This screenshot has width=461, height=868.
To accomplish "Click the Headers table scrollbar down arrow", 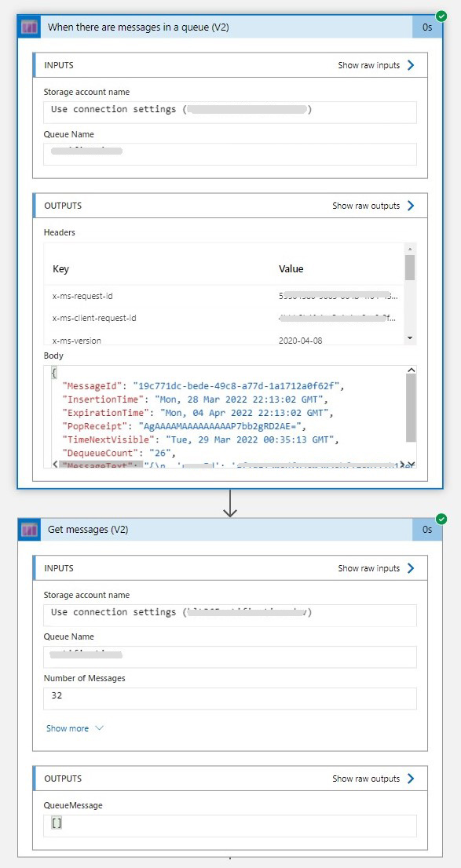I will tap(410, 337).
